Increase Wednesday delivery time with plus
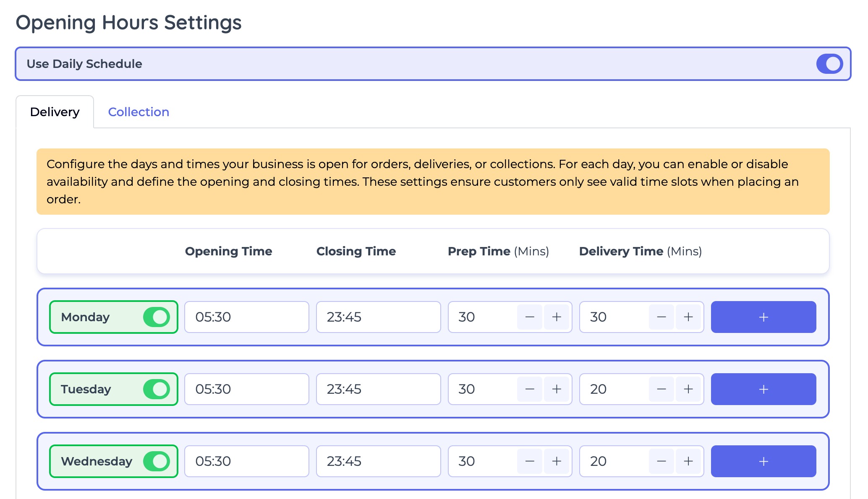 point(688,461)
